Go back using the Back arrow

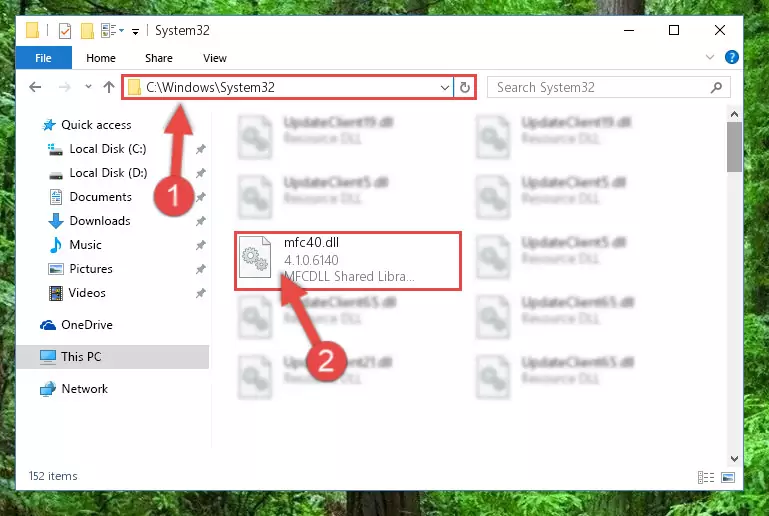click(35, 87)
